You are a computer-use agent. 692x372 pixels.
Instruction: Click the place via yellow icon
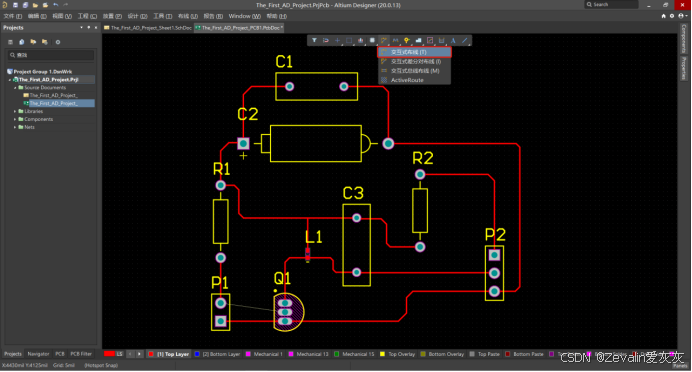[406, 41]
